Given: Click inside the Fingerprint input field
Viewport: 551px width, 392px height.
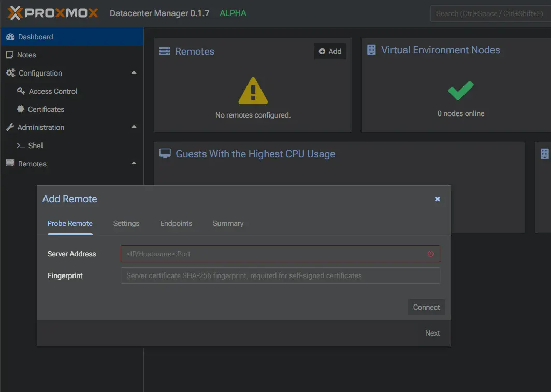Looking at the screenshot, I should (280, 275).
